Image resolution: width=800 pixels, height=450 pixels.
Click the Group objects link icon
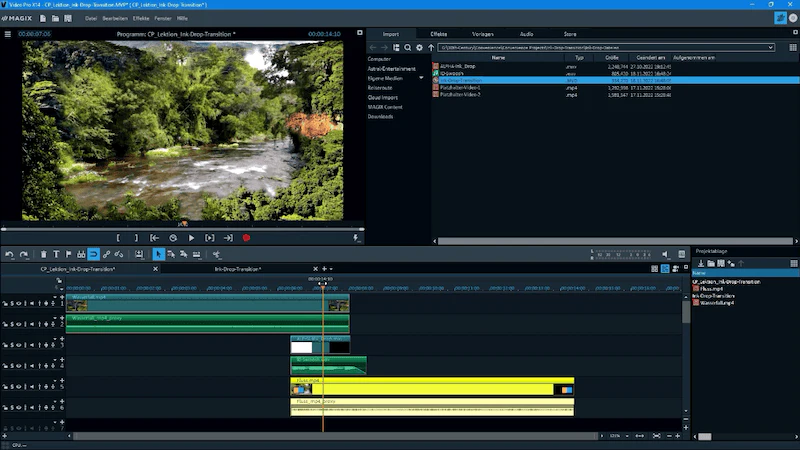click(x=106, y=254)
